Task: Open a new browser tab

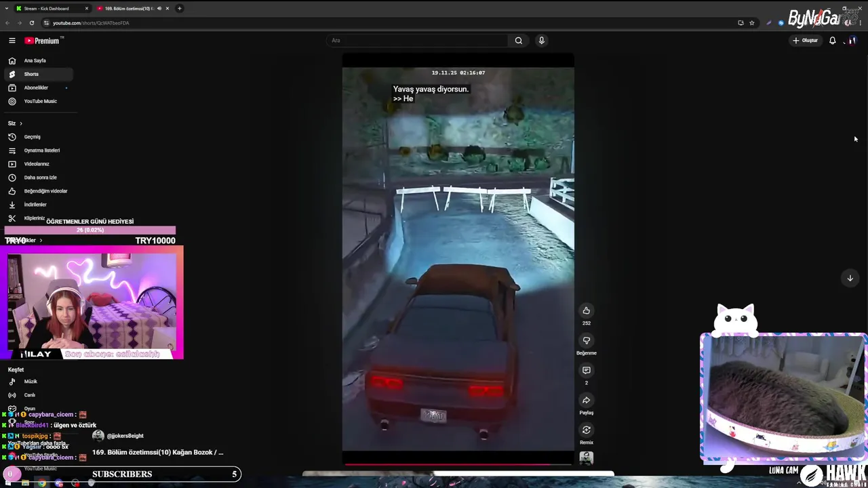Action: 179,8
